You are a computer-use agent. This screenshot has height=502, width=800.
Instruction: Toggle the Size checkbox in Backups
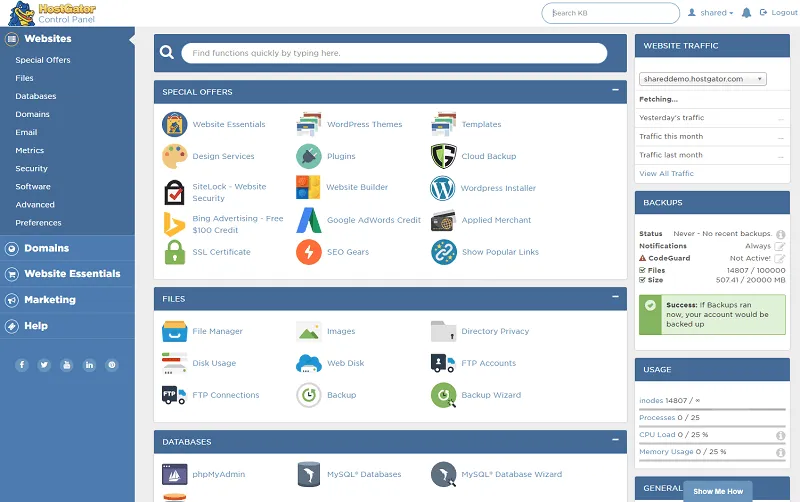643,281
